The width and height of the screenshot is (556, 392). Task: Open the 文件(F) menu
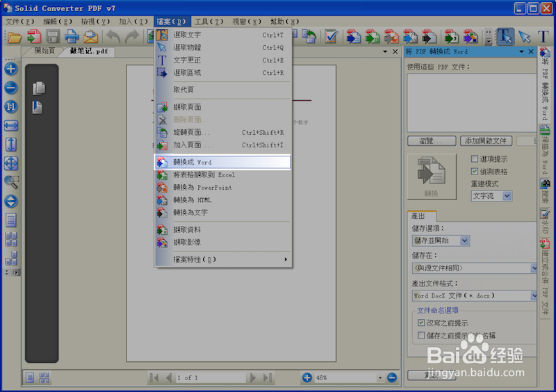tap(20, 22)
